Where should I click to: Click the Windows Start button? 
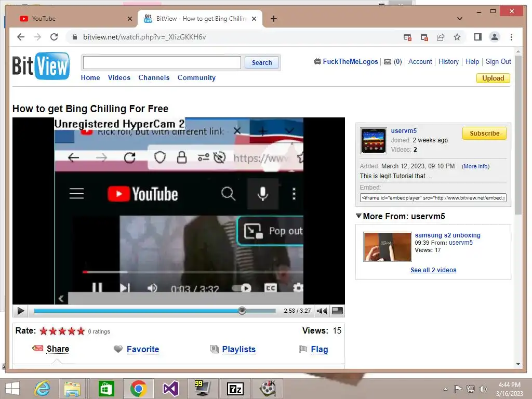click(x=12, y=389)
